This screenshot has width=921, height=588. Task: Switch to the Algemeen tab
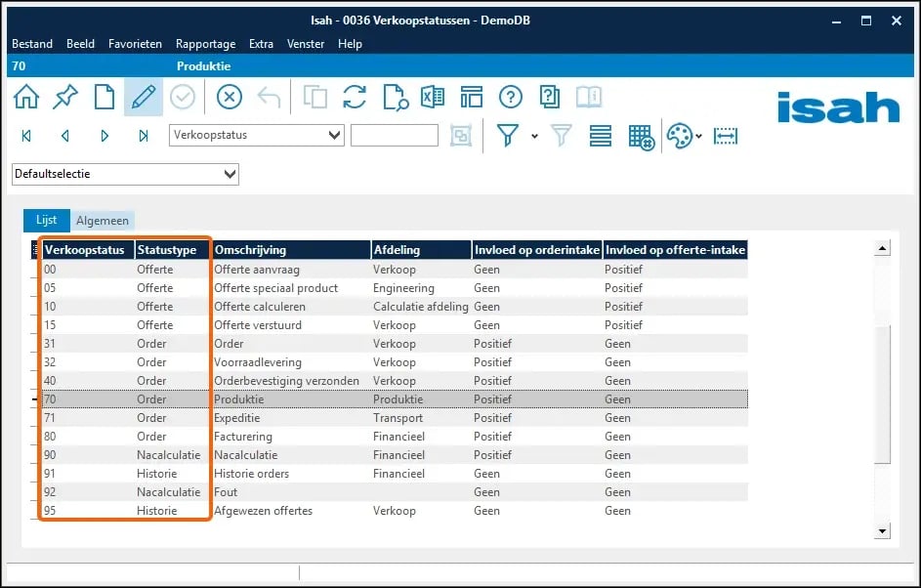point(103,221)
